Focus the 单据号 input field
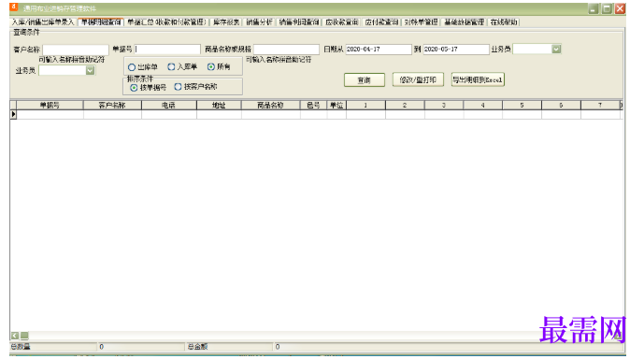 point(167,50)
